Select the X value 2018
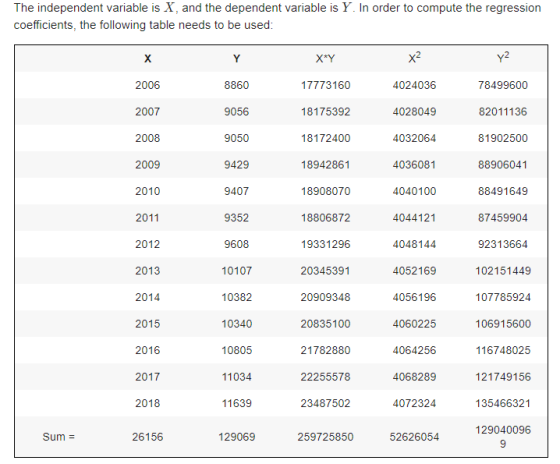This screenshot has height=464, width=560. (x=148, y=404)
